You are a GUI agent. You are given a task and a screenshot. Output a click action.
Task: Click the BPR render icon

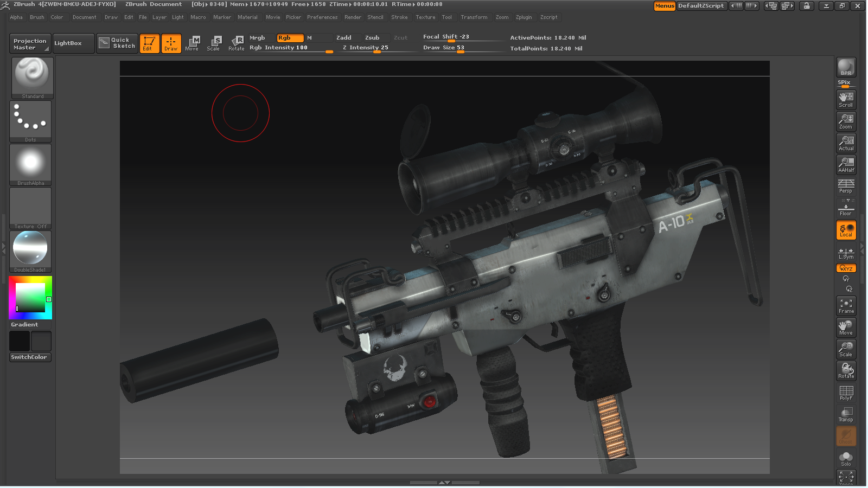pos(846,68)
